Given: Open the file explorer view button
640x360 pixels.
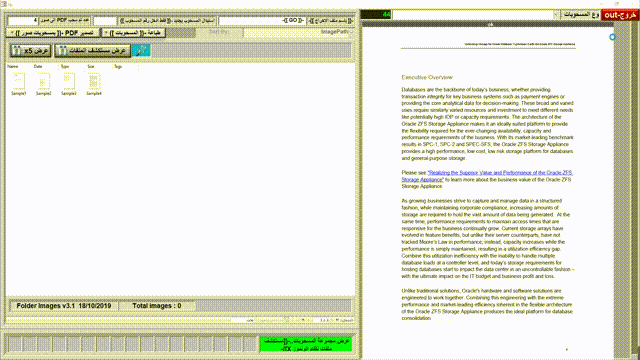Looking at the screenshot, I should coord(93,51).
